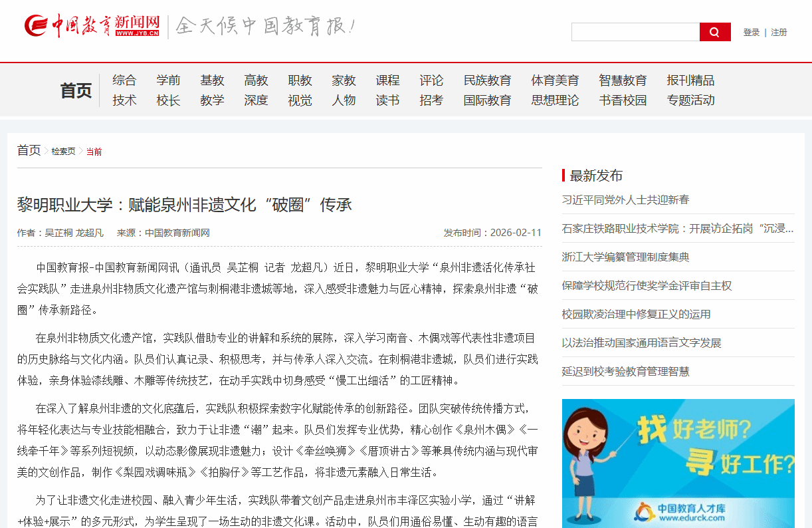Open the 专题活动 navigation section

tap(690, 100)
